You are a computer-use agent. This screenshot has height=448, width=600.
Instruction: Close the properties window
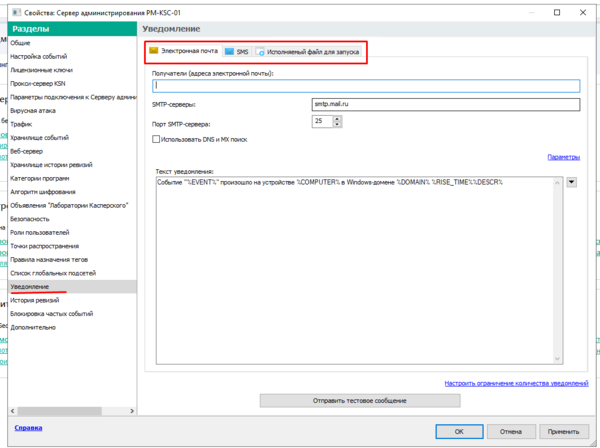pyautogui.click(x=583, y=13)
